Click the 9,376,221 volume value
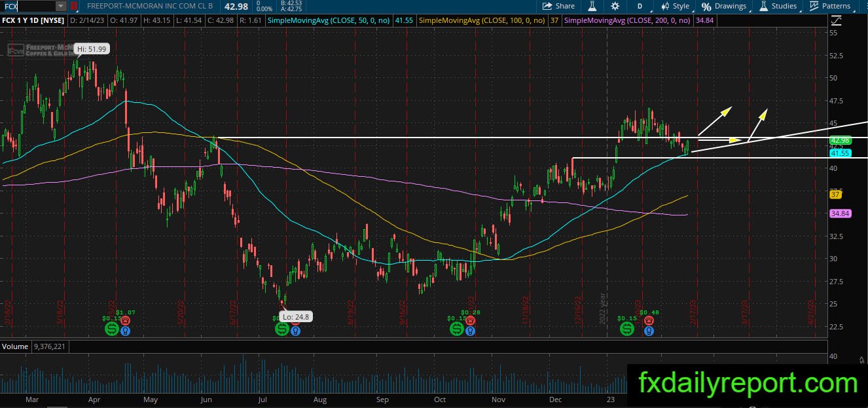Screen dimensions: 868x408 (x=49, y=346)
